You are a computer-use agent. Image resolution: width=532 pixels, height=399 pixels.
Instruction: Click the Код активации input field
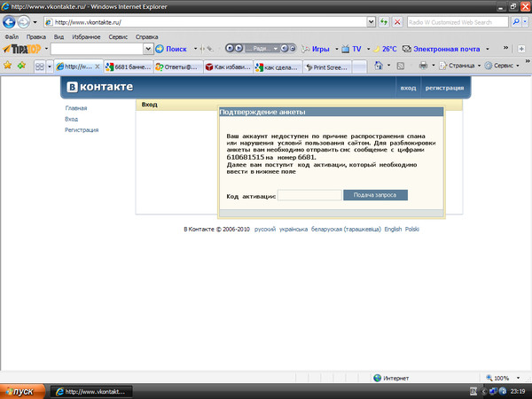click(309, 195)
